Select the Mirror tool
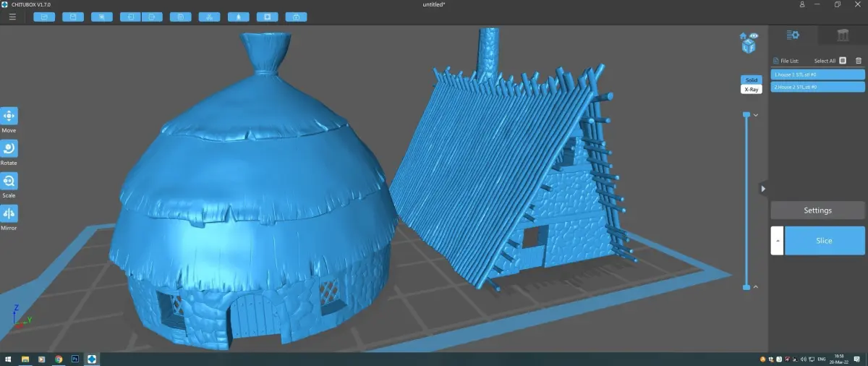The width and height of the screenshot is (868, 366). (x=9, y=213)
